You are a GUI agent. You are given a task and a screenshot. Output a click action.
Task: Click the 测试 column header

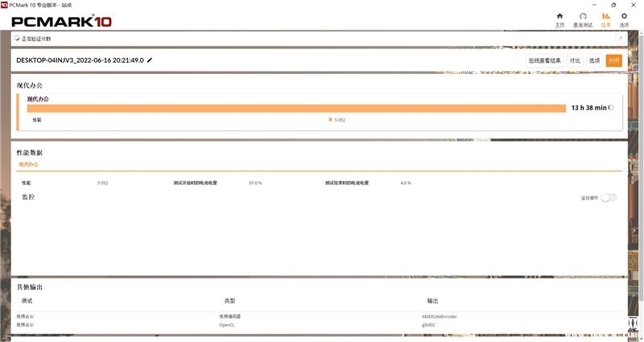tap(27, 300)
